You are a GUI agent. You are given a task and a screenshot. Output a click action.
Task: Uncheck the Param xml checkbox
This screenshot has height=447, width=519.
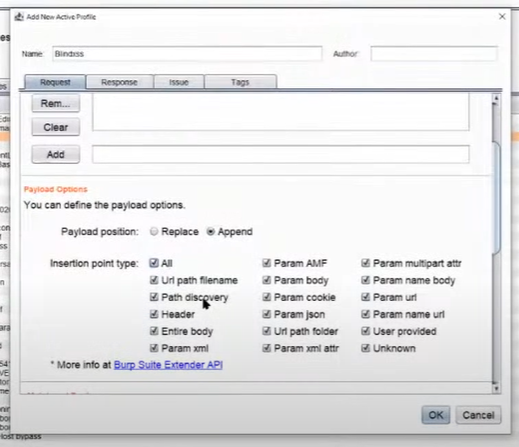point(154,348)
